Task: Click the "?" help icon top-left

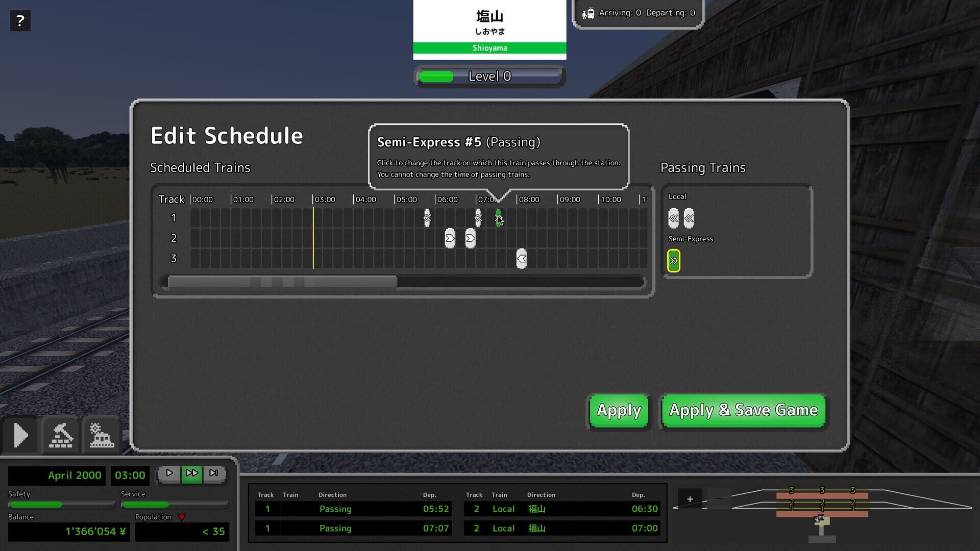Action: [20, 20]
